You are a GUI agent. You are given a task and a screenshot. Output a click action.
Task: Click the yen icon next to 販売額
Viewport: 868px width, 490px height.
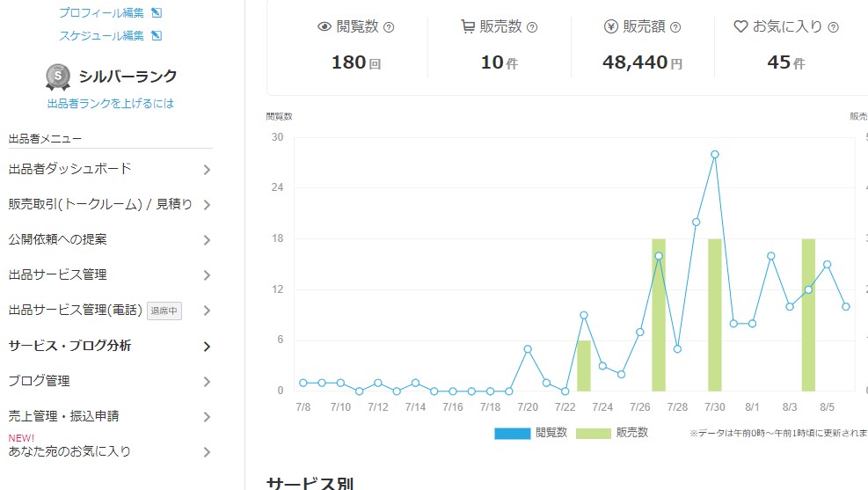(610, 26)
